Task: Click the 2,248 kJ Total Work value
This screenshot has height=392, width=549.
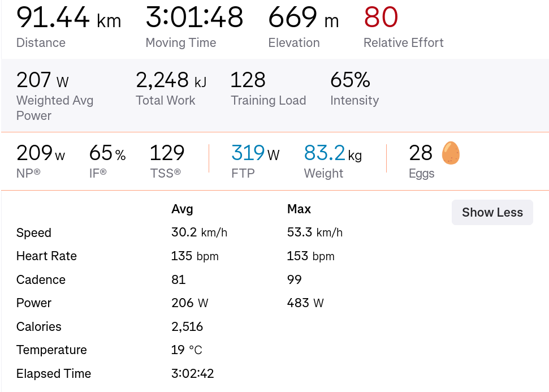Action: pyautogui.click(x=171, y=80)
